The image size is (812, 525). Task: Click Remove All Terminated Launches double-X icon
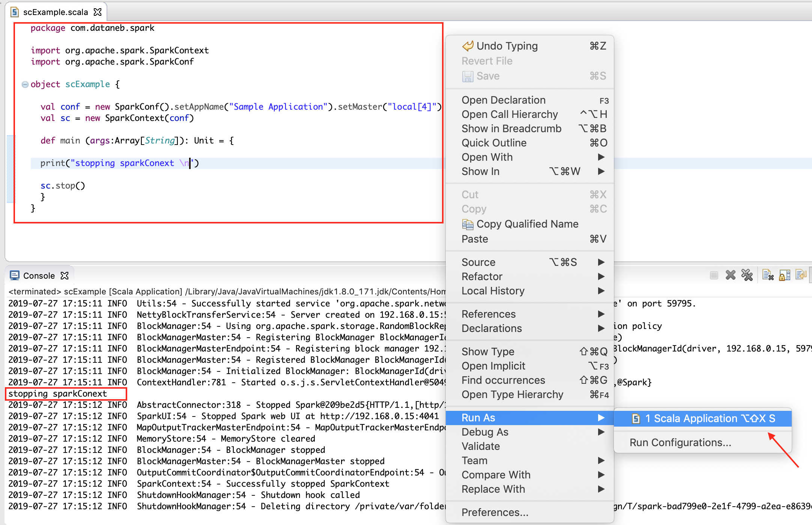[747, 275]
